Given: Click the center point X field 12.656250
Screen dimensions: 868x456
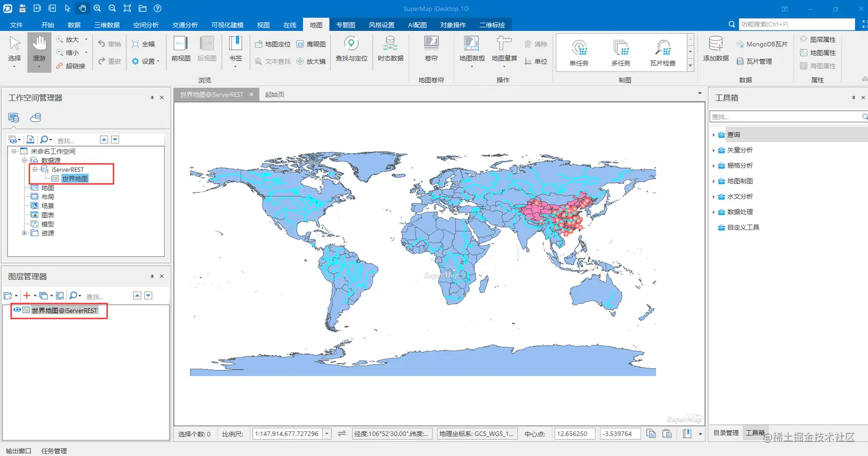Looking at the screenshot, I should (x=574, y=434).
